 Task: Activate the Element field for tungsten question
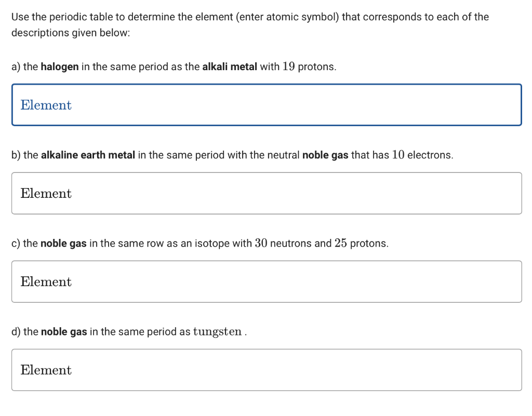(x=267, y=370)
